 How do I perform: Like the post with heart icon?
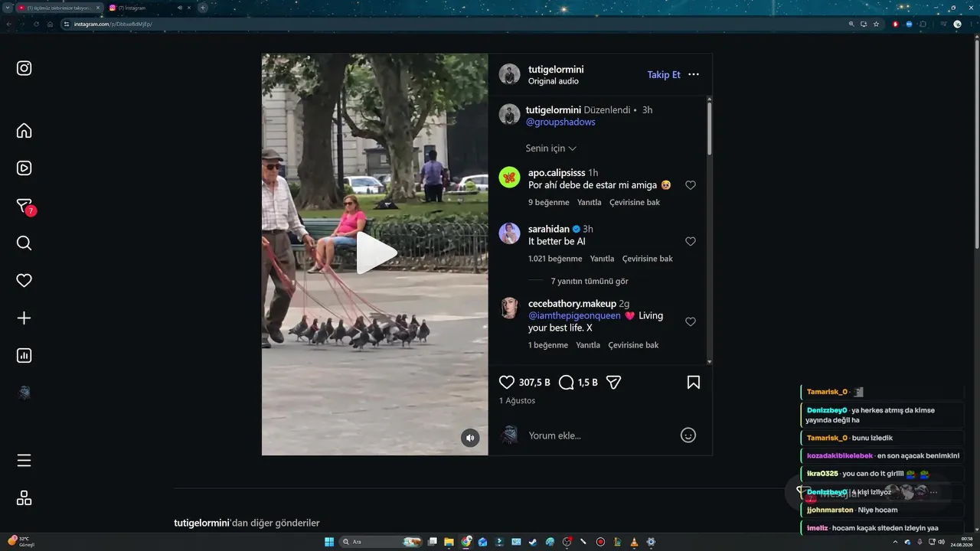(x=507, y=383)
